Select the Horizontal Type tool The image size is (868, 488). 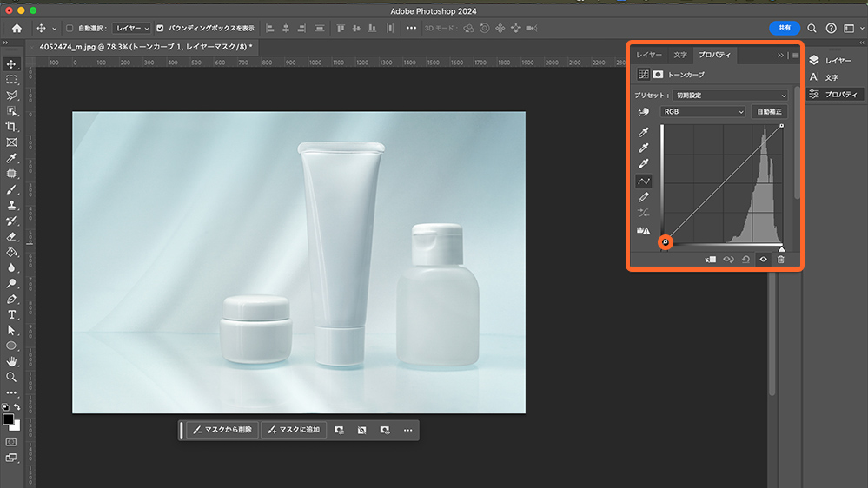point(11,314)
